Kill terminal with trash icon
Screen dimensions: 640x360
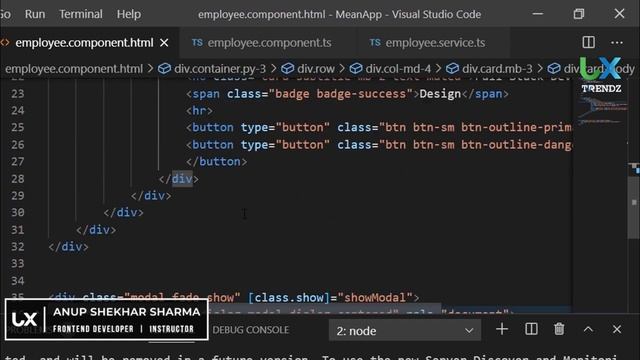click(x=559, y=329)
